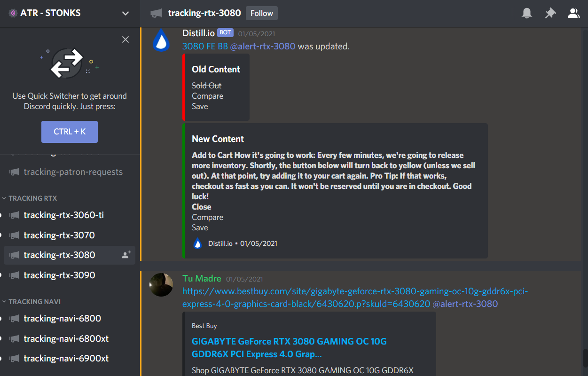Click Compare in the New Content embed
This screenshot has width=588, height=376.
tap(207, 217)
